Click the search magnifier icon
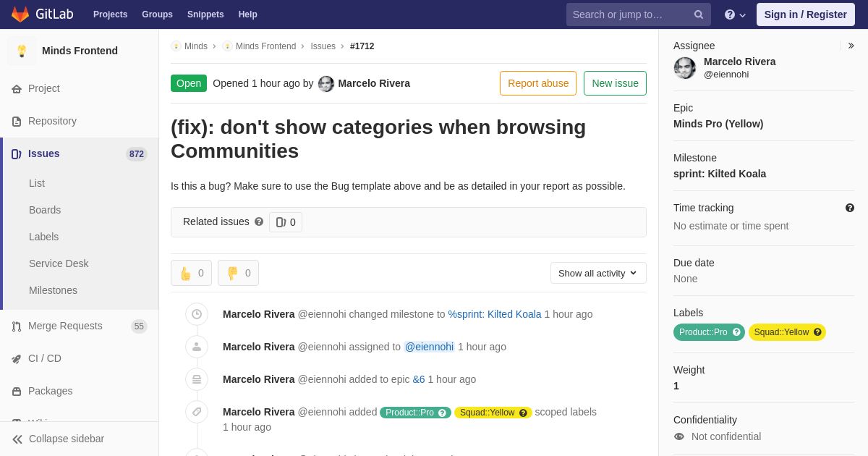The image size is (868, 456). point(699,14)
